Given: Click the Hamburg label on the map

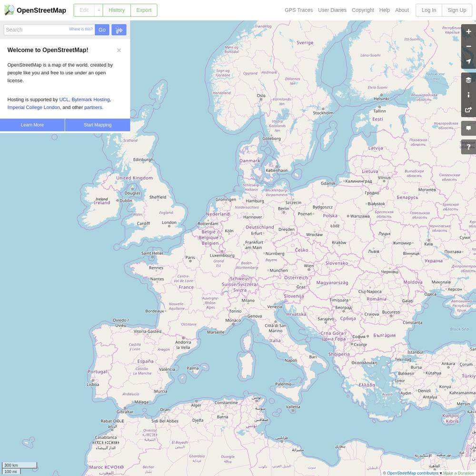Looking at the screenshot, I should (255, 201).
